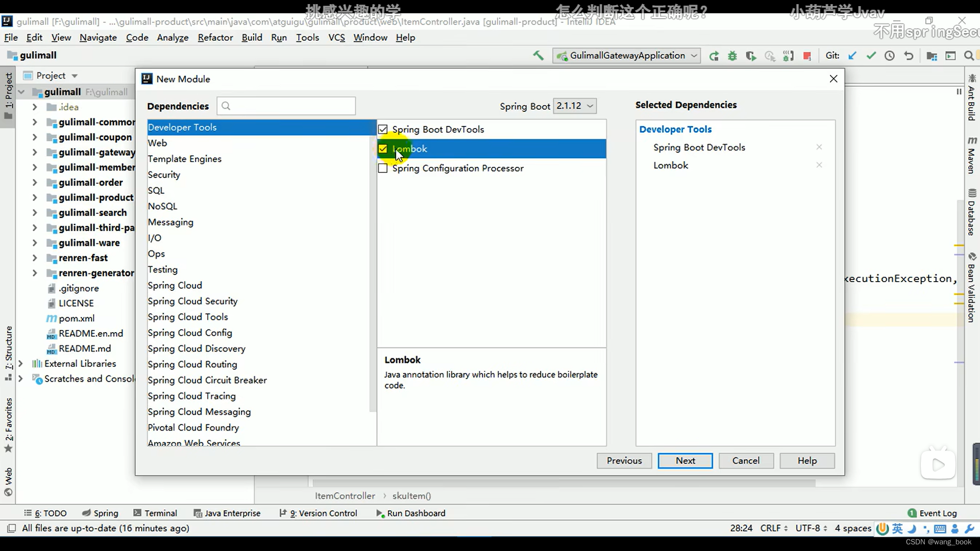Click the red Stop icon

pos(807,56)
